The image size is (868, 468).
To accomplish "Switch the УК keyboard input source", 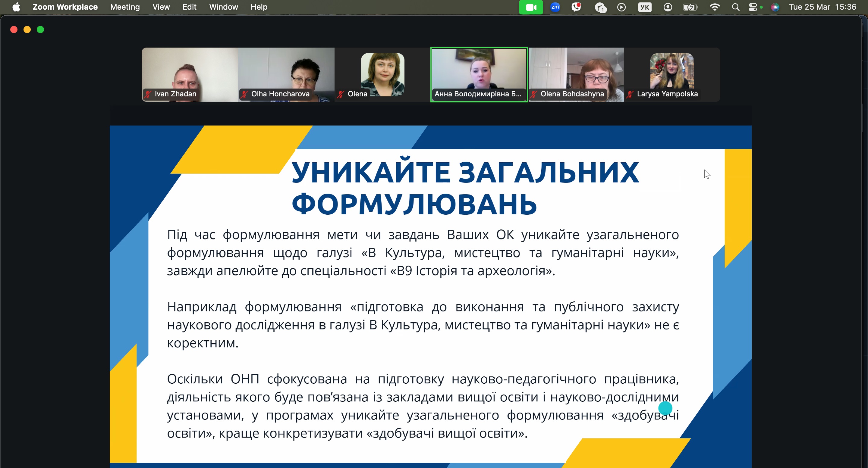I will [x=645, y=7].
